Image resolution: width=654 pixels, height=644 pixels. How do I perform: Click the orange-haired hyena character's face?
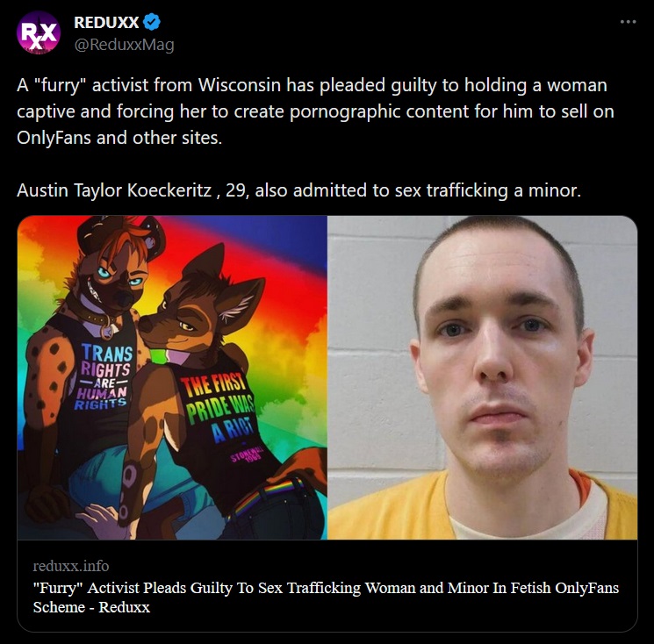coord(117,279)
